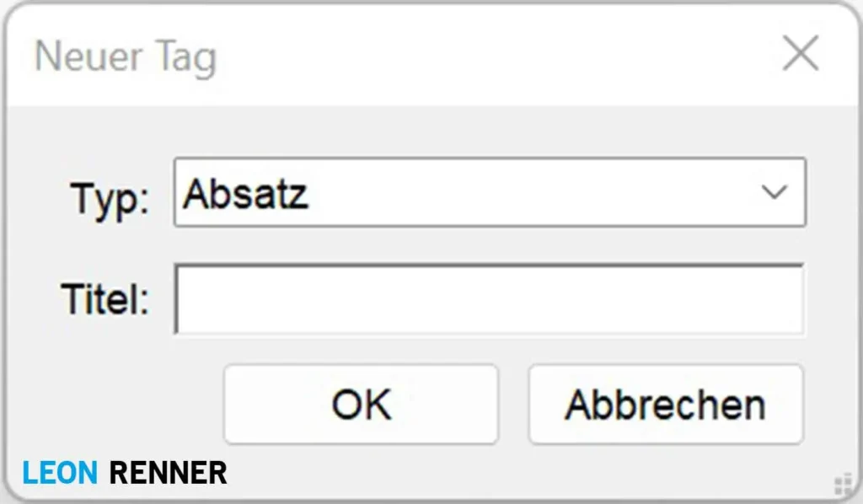Click the Neuer Tag title text
863x504 pixels.
pyautogui.click(x=126, y=57)
